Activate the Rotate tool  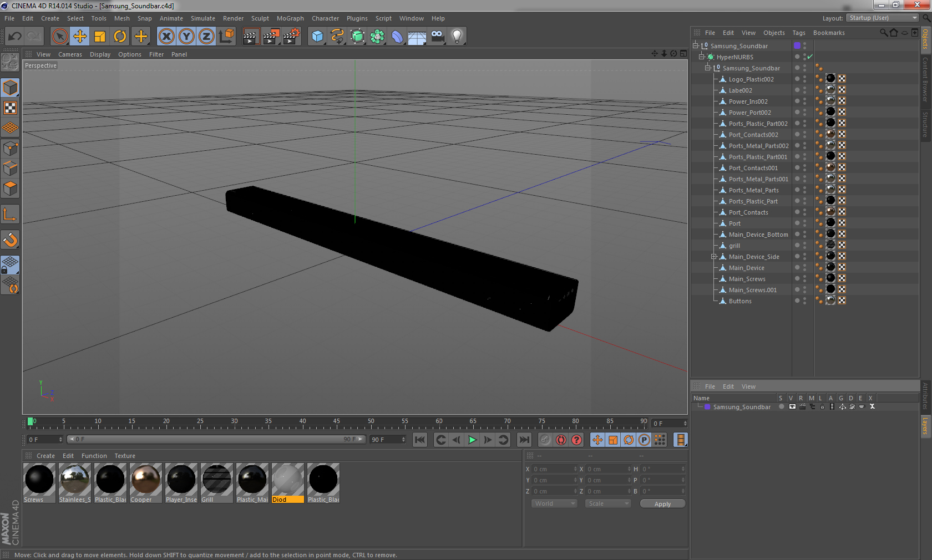[x=120, y=37]
